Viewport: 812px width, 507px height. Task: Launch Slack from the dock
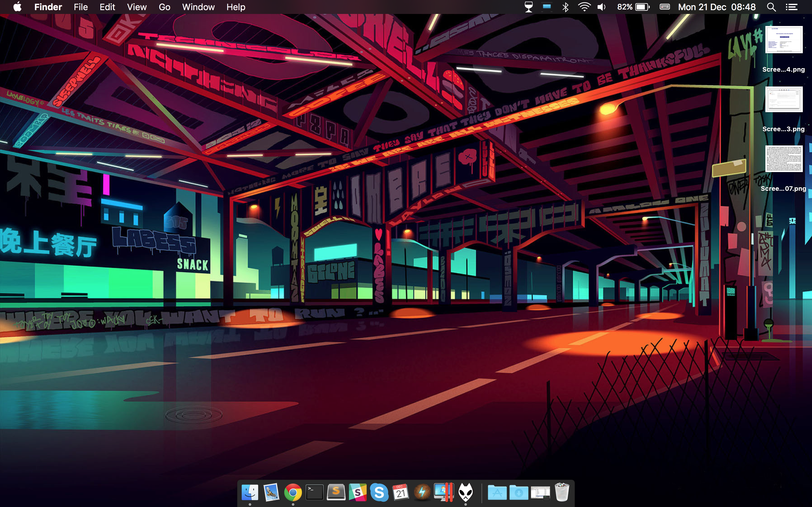[x=358, y=492]
